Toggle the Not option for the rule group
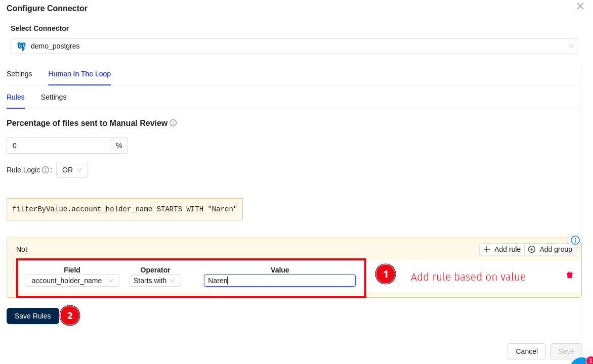This screenshot has width=593, height=364. coord(22,249)
